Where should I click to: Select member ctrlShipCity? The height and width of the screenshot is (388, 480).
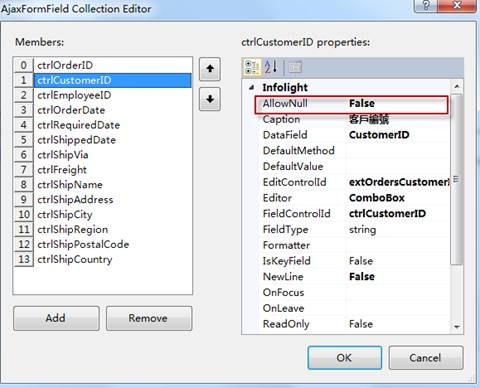click(x=103, y=215)
